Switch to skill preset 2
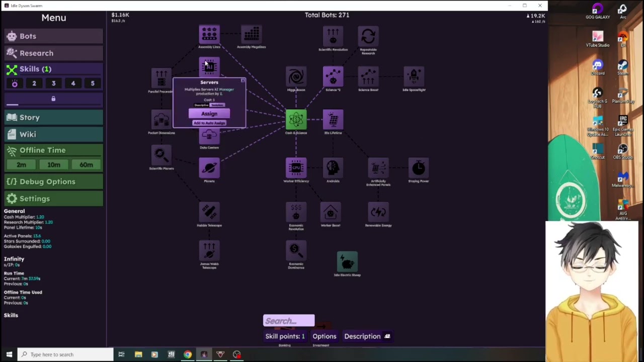The width and height of the screenshot is (644, 362). click(34, 83)
